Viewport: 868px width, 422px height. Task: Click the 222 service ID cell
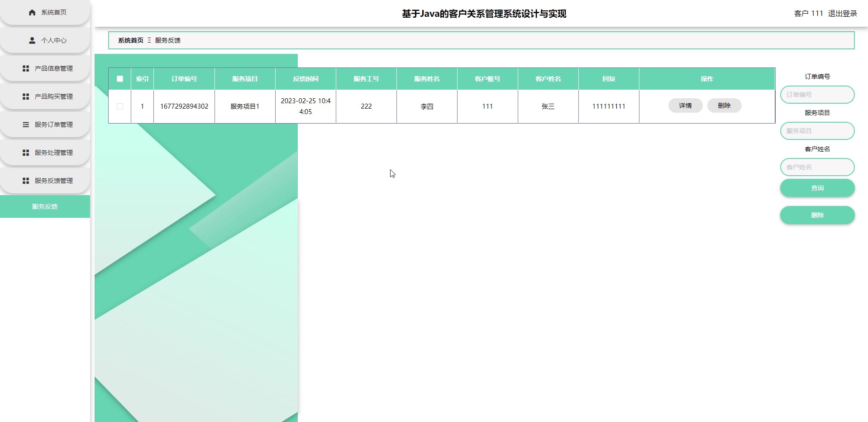point(366,106)
